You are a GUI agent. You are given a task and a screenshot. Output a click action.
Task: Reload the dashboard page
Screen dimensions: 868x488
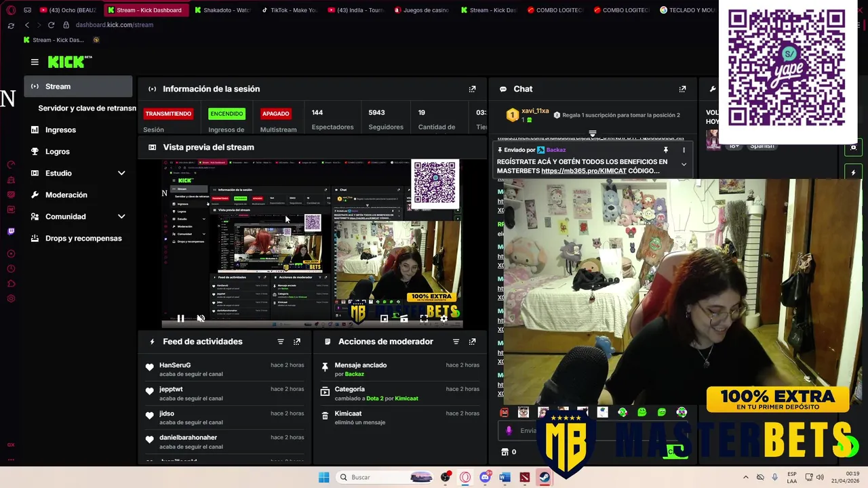tap(51, 25)
